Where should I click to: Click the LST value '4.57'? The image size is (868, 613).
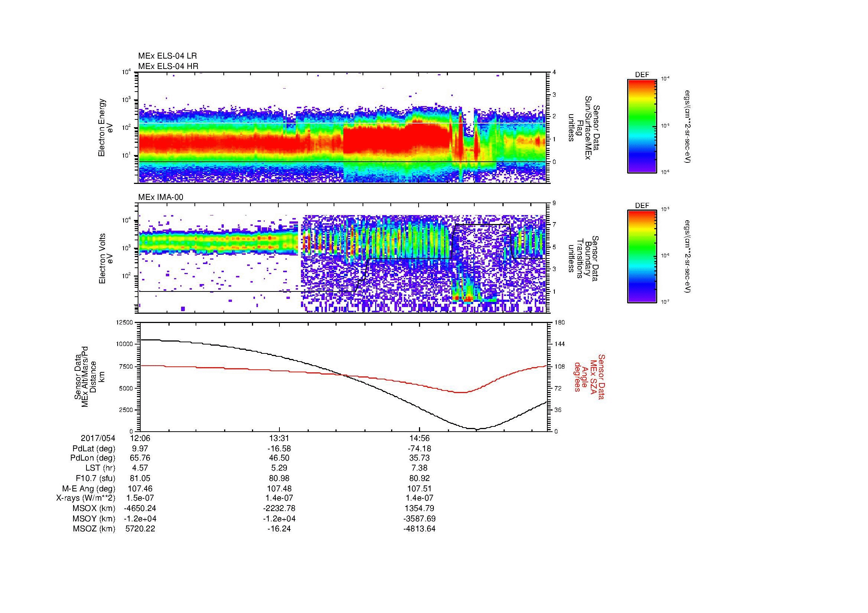tap(140, 468)
